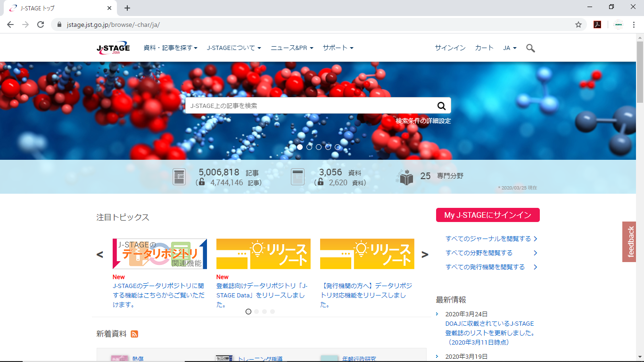Click the articles document icon beside 5,006,818
The height and width of the screenshot is (362, 644).
coord(179,177)
